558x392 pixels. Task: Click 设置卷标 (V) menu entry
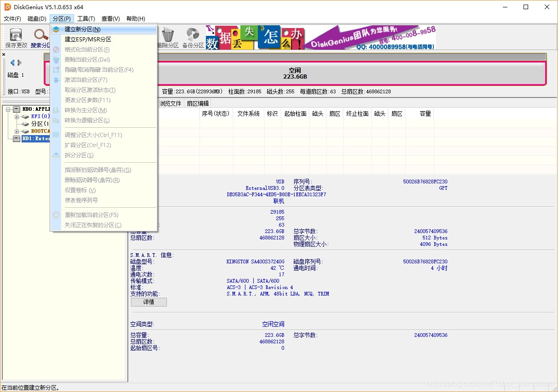point(104,190)
